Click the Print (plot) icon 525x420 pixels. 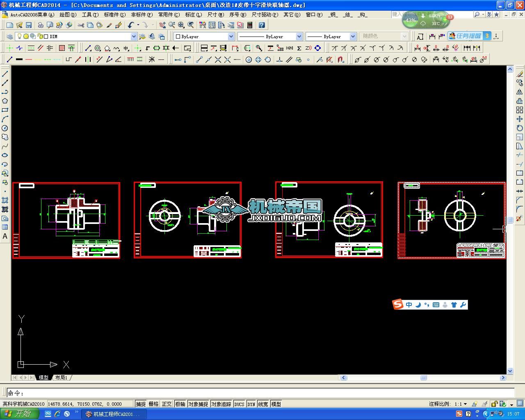[41, 25]
